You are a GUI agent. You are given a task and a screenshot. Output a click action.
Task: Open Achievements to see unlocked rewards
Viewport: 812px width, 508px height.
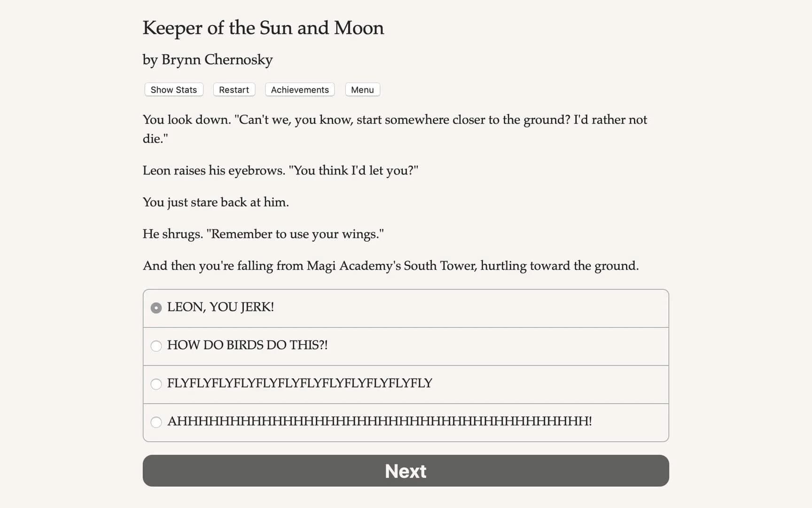[x=299, y=89]
